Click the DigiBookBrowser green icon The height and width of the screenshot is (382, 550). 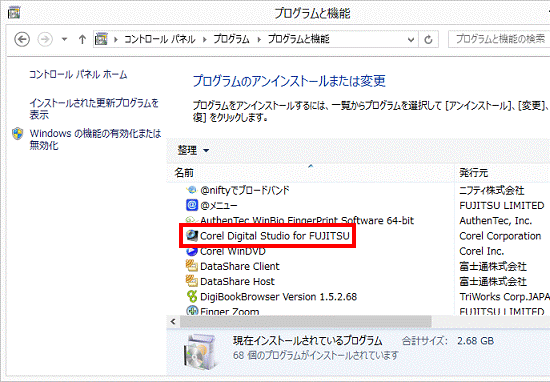tap(192, 296)
